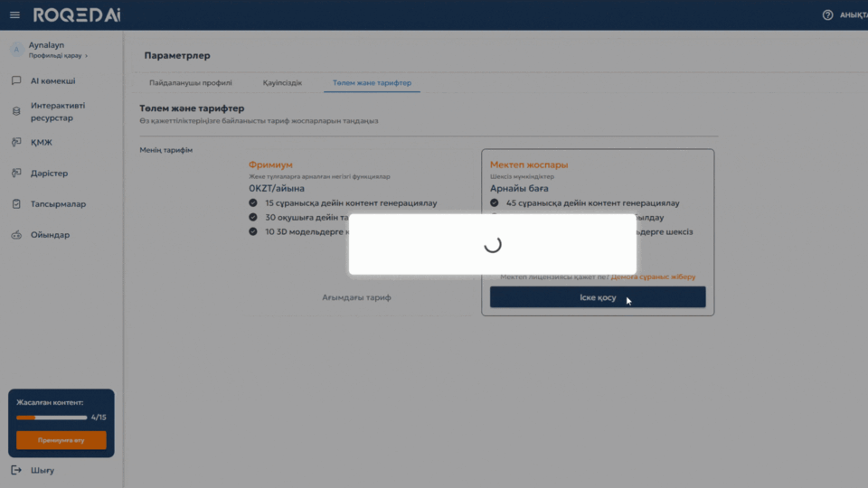Viewport: 868px width, 488px height.
Task: Open the Дәрістер sidebar icon
Action: point(16,174)
